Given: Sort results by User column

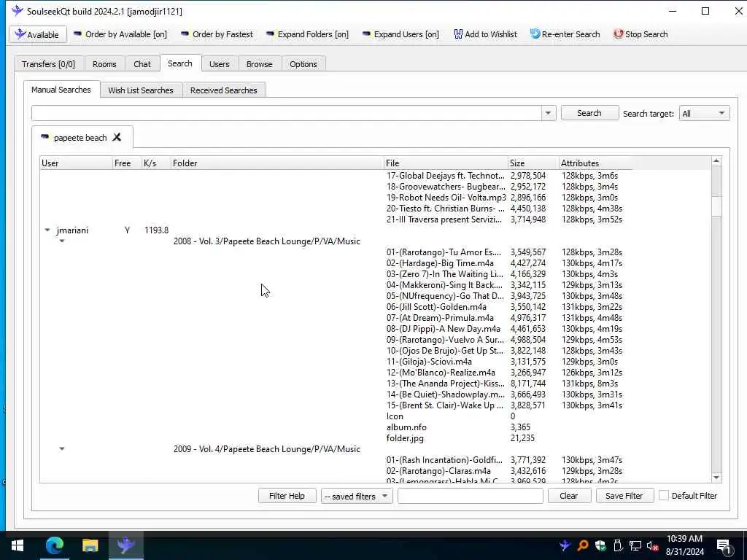Looking at the screenshot, I should [x=76, y=163].
